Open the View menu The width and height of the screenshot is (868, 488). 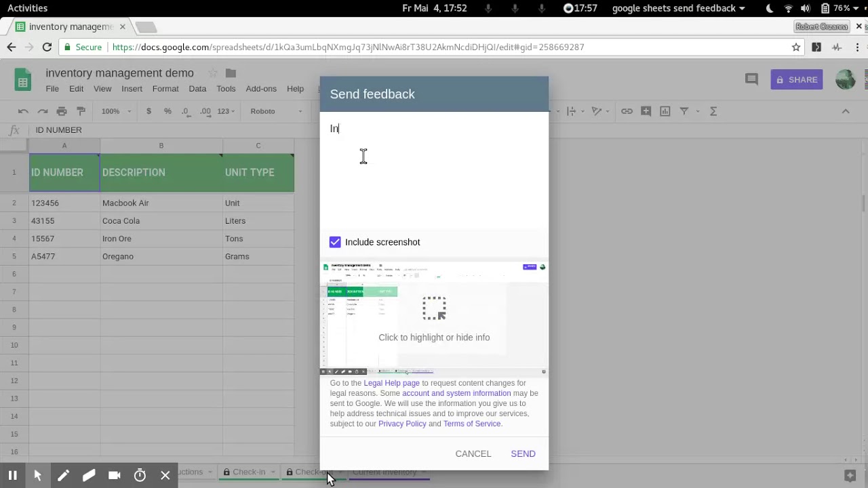[x=102, y=89]
